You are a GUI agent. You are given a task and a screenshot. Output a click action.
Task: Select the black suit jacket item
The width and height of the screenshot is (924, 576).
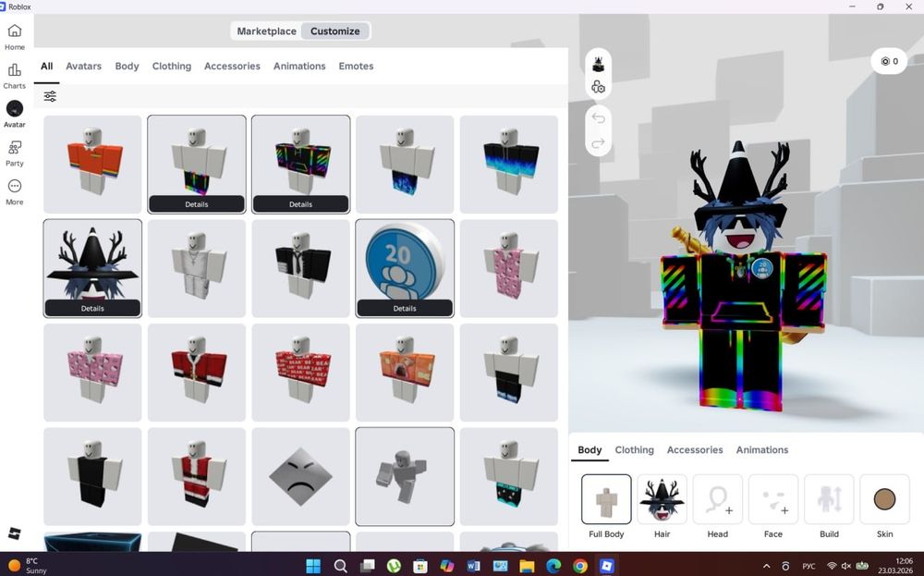(300, 268)
